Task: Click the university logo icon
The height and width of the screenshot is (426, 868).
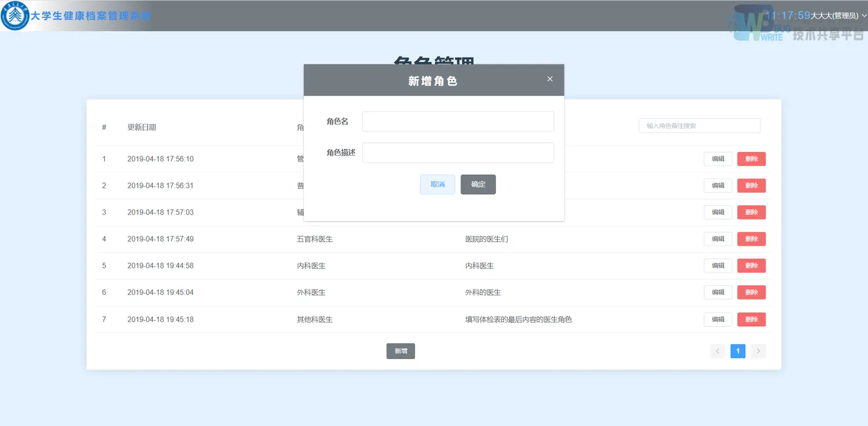Action: coord(15,16)
